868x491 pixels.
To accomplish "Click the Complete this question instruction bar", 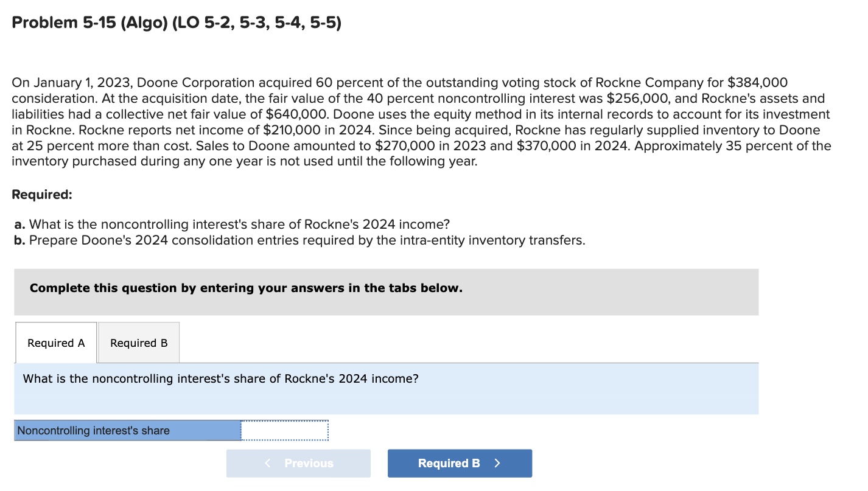I will (245, 288).
